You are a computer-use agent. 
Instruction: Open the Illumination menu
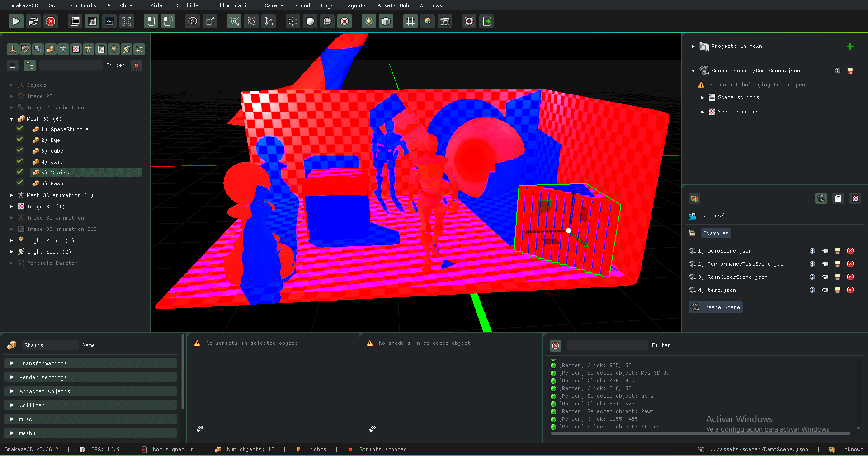coord(234,5)
